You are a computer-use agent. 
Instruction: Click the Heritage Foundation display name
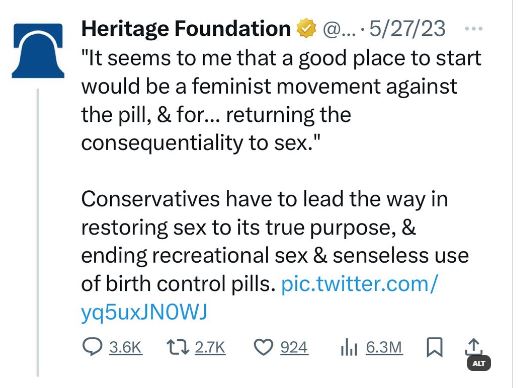point(186,29)
